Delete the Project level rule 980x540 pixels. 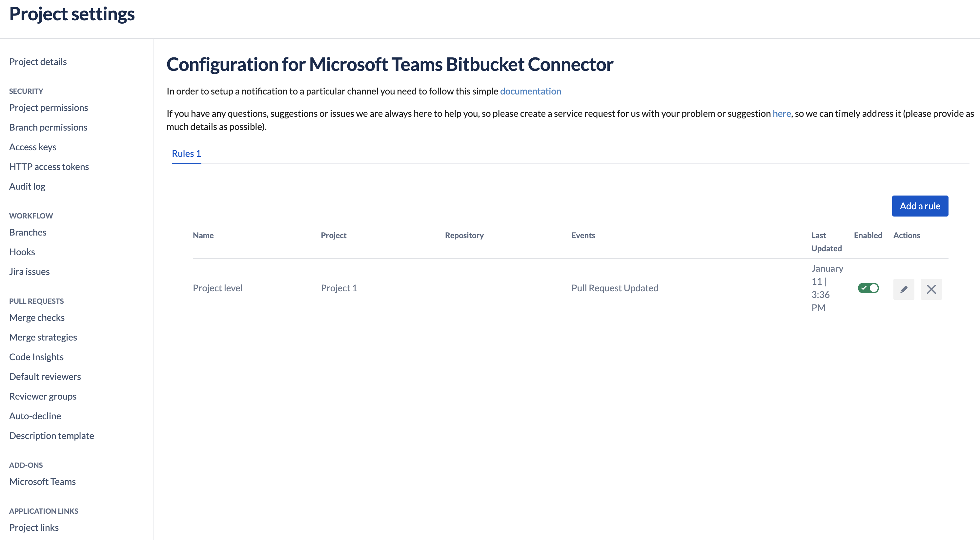(931, 289)
